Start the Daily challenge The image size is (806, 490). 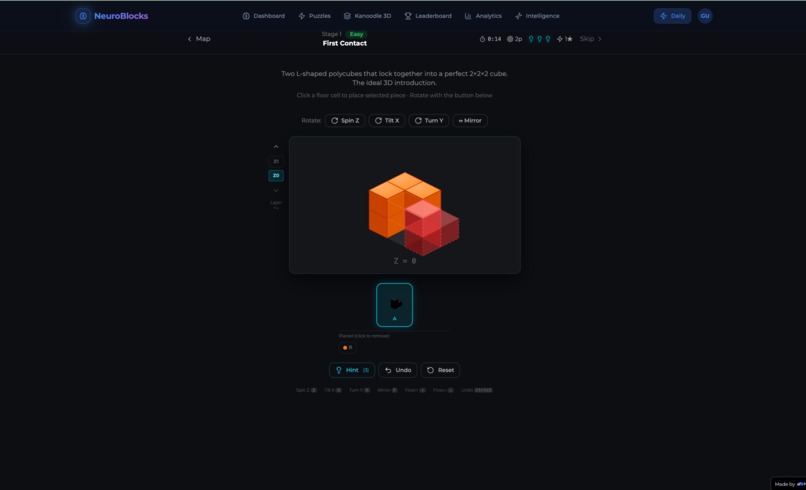click(x=672, y=16)
